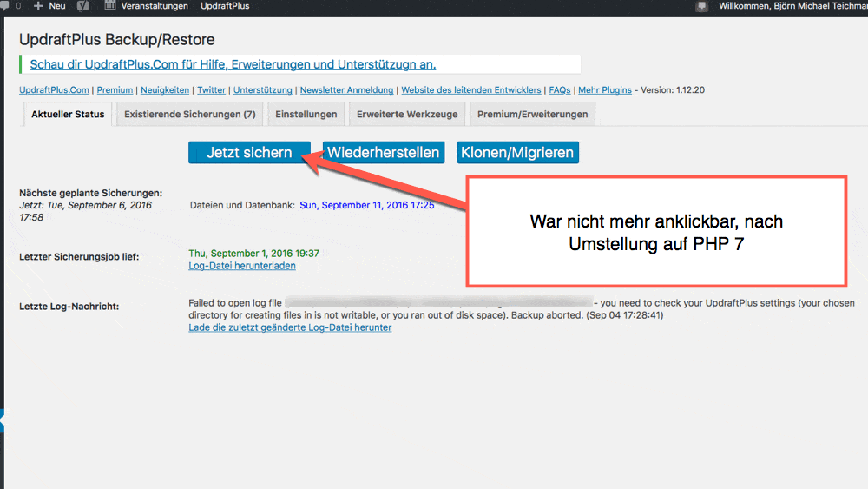Click the date Sun, September 11, 2016 17:25
The image size is (868, 489).
pos(367,205)
